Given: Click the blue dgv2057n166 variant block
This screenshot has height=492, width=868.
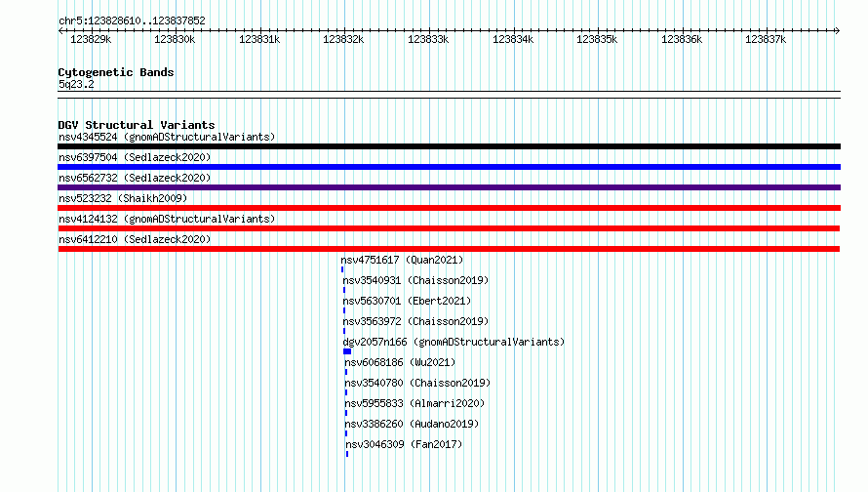Looking at the screenshot, I should pos(347,351).
